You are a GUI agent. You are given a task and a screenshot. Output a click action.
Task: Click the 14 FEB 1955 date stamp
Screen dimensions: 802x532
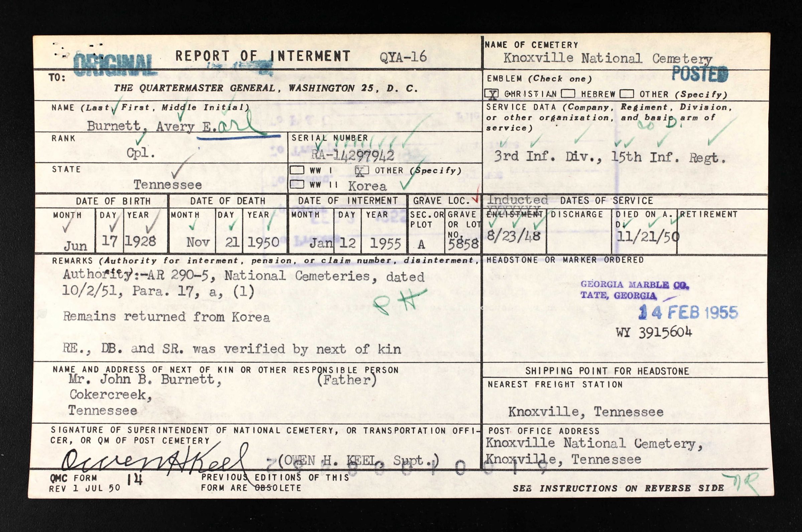point(688,312)
